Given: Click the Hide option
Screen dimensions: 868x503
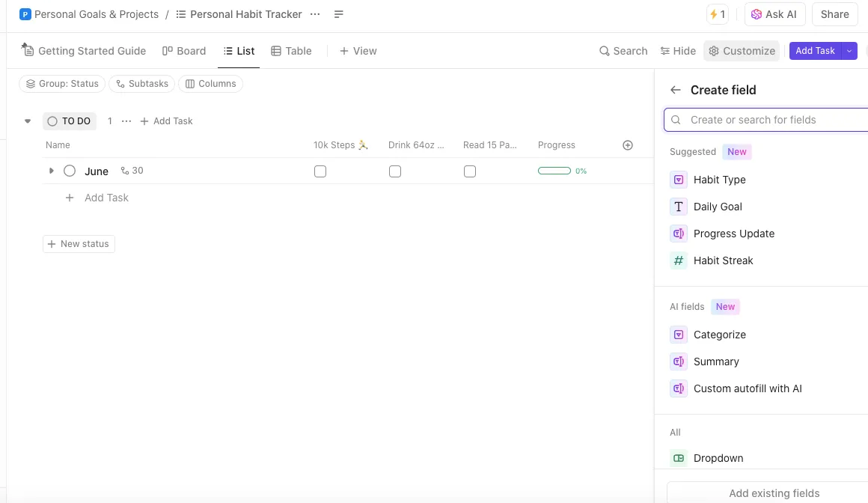Looking at the screenshot, I should pos(678,51).
